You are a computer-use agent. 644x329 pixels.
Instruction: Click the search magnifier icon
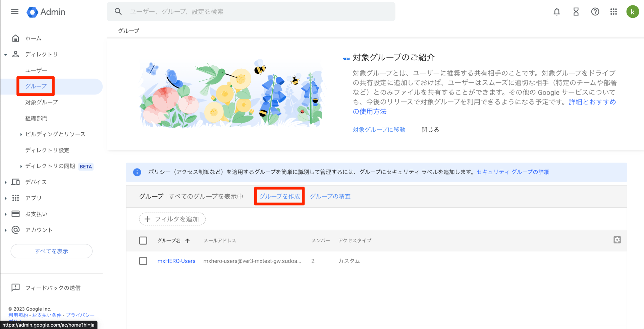[x=118, y=11]
